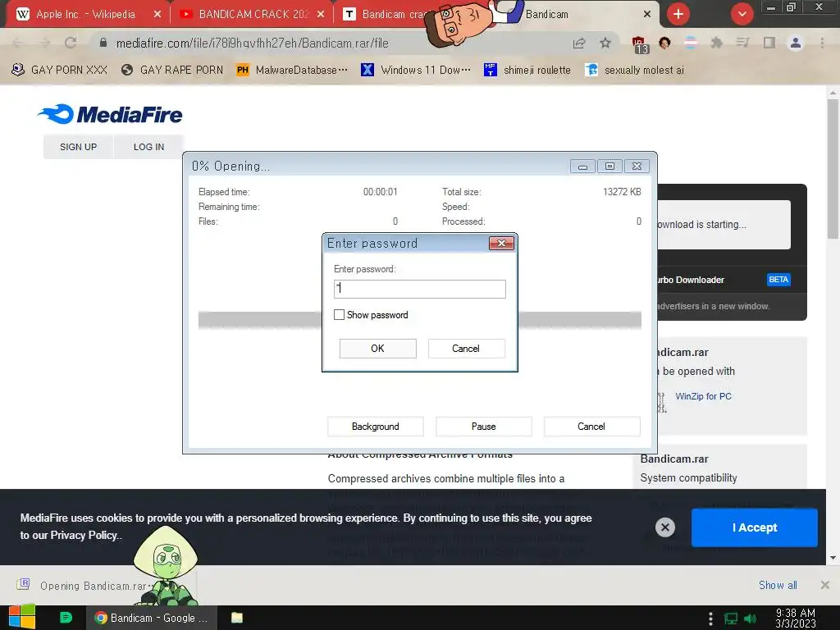Open the Chrome profile avatar
This screenshot has height=630, width=840.
pyautogui.click(x=796, y=43)
